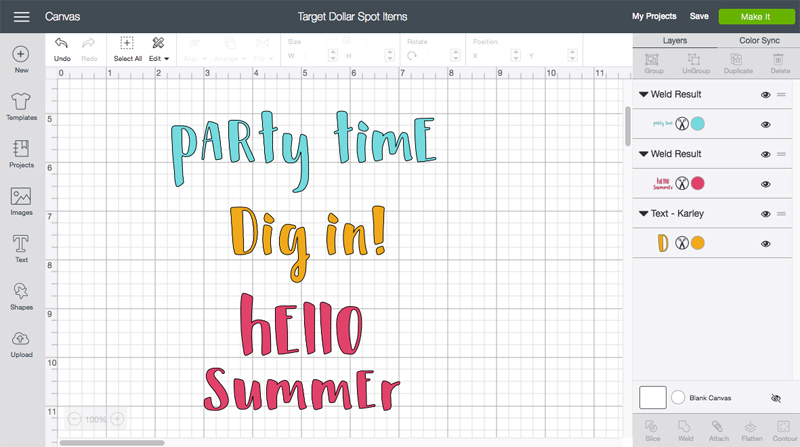
Task: Click the Group layers icon
Action: 654,64
